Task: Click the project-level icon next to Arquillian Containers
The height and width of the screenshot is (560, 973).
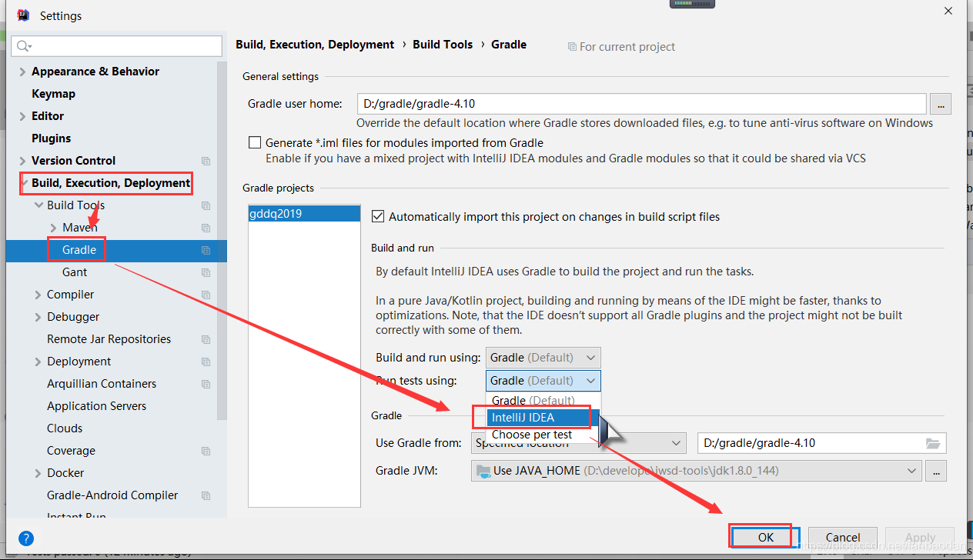Action: click(206, 384)
